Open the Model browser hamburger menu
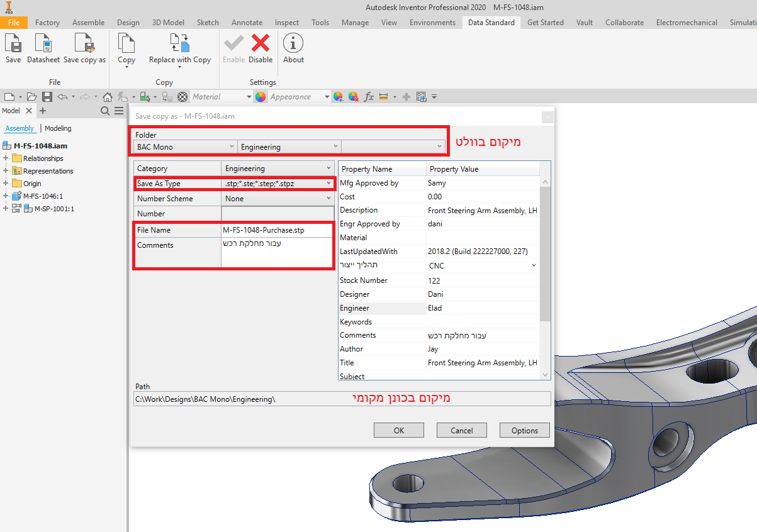 click(x=119, y=111)
